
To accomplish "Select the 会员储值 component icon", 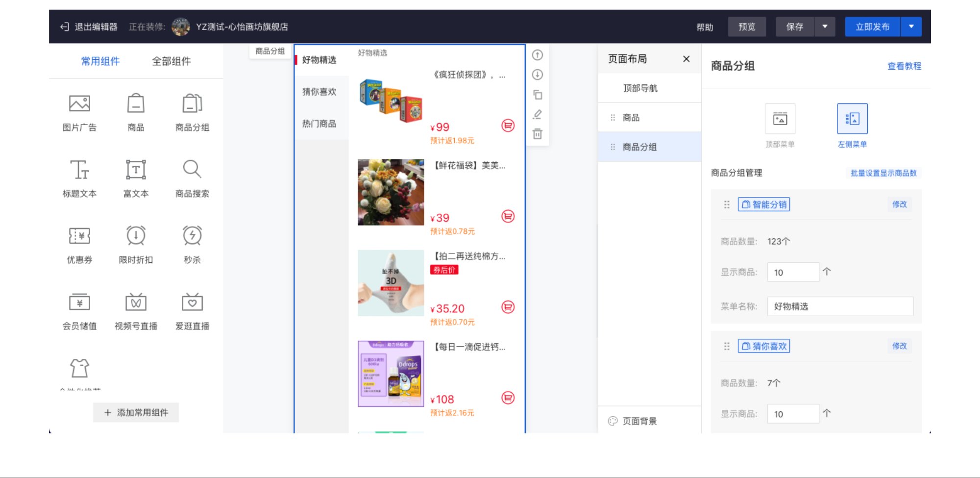I will click(x=80, y=302).
